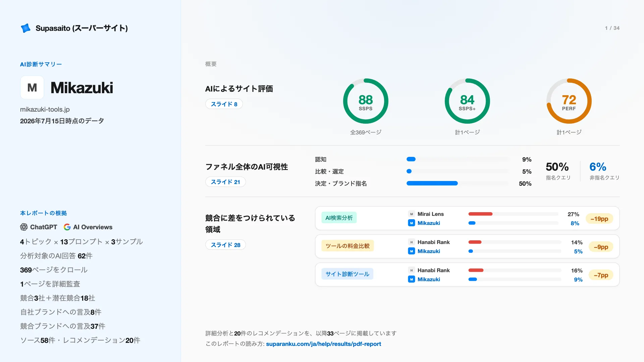Click the Mirai Lens 27% red bar
644x362 pixels.
pyautogui.click(x=480, y=214)
